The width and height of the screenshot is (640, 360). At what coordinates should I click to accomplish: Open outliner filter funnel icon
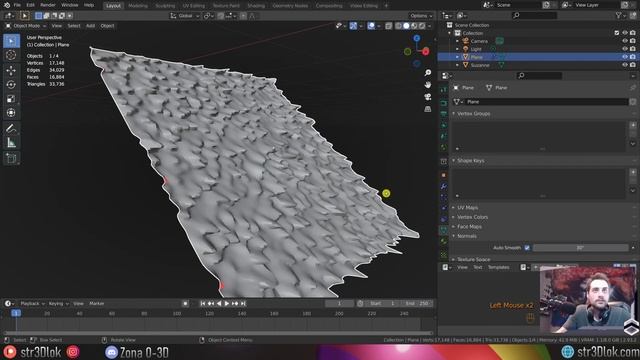pyautogui.click(x=619, y=16)
